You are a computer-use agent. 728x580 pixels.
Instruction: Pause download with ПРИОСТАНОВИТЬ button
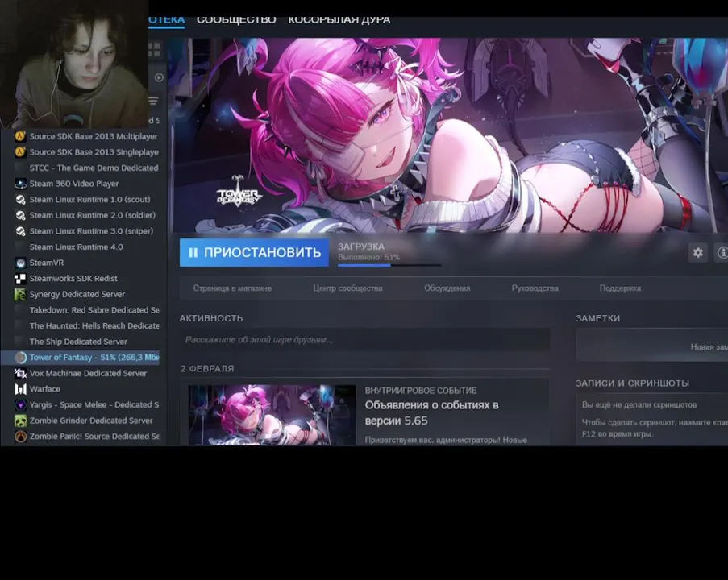(x=254, y=252)
